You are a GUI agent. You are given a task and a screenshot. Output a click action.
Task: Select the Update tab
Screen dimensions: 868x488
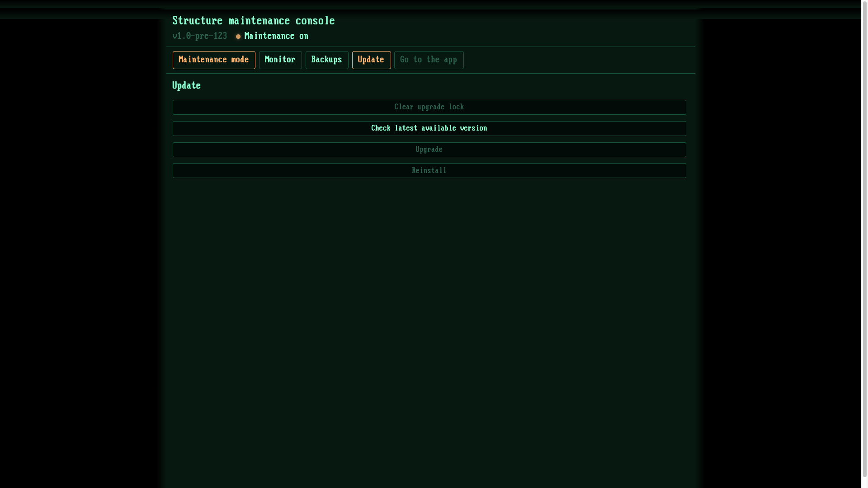(371, 60)
